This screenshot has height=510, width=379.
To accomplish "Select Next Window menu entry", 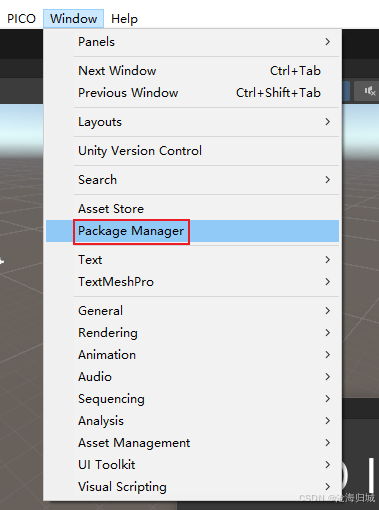I will (x=192, y=71).
